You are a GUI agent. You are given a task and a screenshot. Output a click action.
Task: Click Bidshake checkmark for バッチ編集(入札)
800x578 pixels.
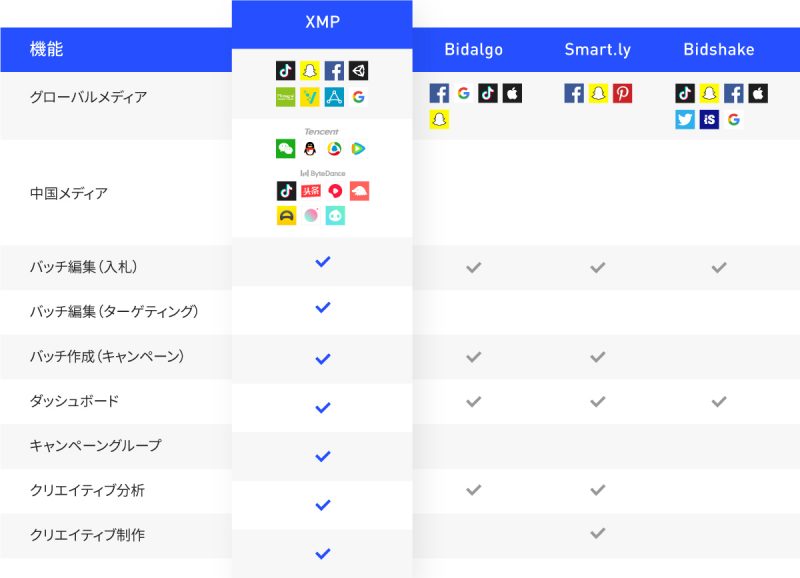coord(719,267)
